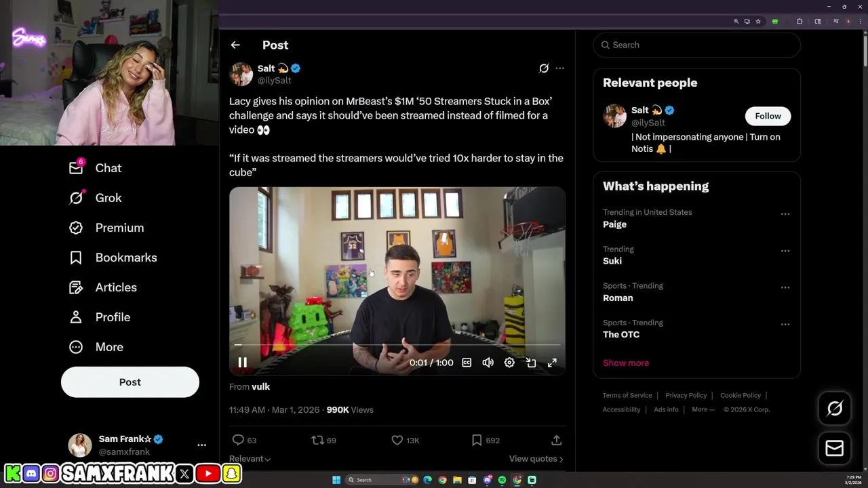Open the trending topic Suki
868x488 pixels.
click(x=612, y=261)
